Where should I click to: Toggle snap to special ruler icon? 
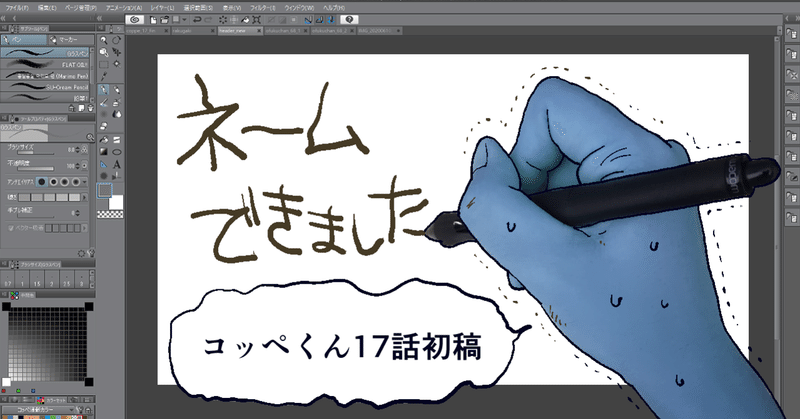[x=319, y=20]
